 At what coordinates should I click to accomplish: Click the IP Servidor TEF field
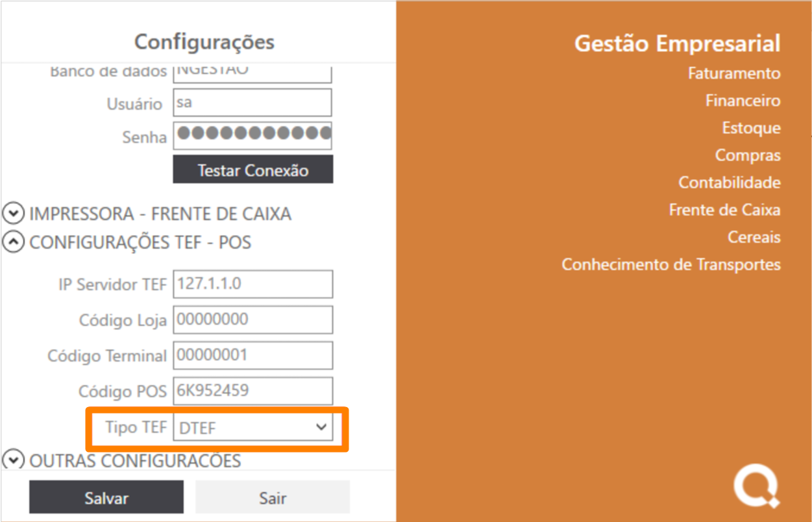tap(252, 284)
